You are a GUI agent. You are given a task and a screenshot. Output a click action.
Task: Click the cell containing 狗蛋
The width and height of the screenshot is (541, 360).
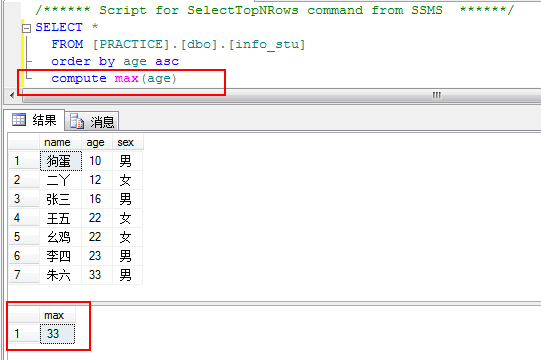coord(61,161)
